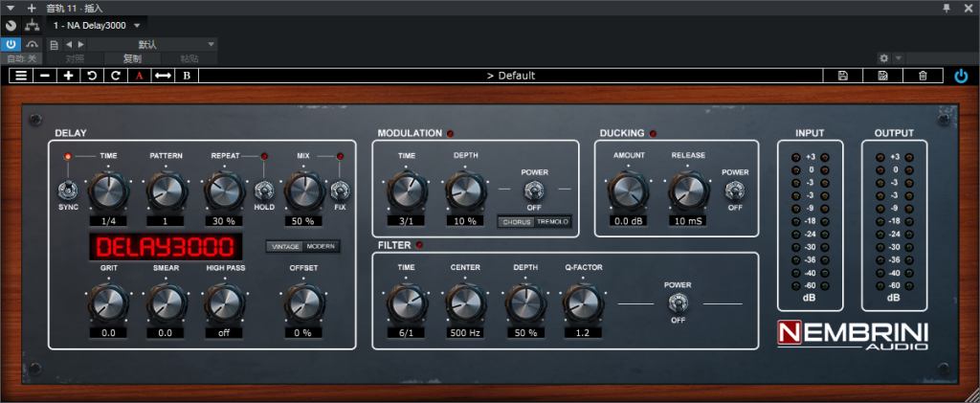The image size is (980, 403).
Task: Open the 默认 preset dropdown
Action: click(152, 44)
